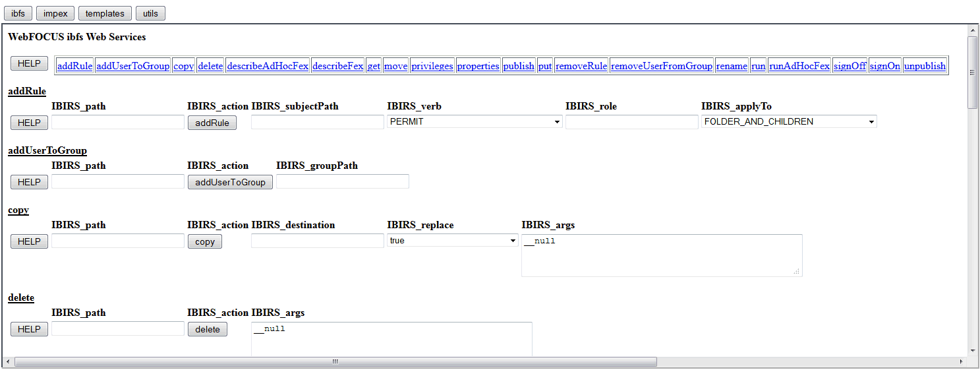Image resolution: width=980 pixels, height=370 pixels.
Task: Focus IBIRS_path field in addRule section
Action: coord(118,122)
